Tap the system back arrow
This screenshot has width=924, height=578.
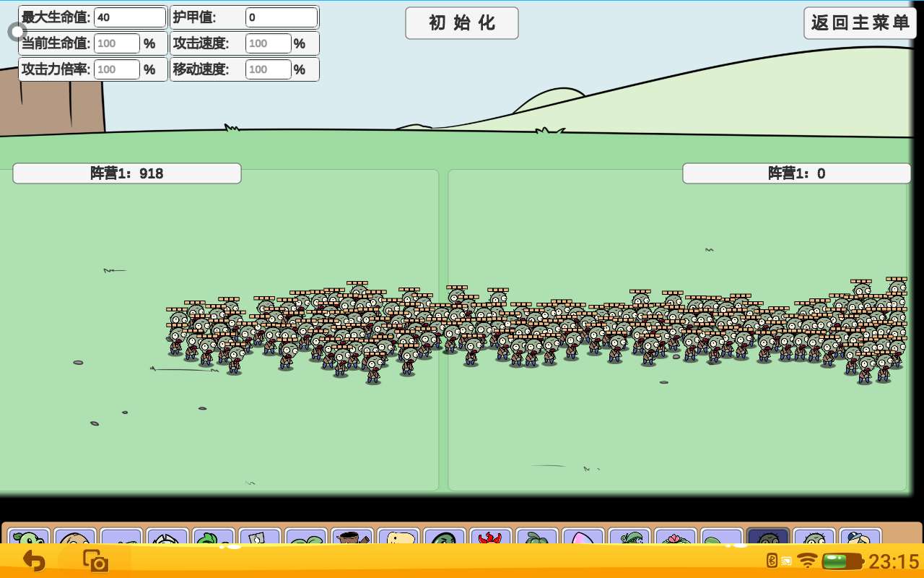point(33,561)
